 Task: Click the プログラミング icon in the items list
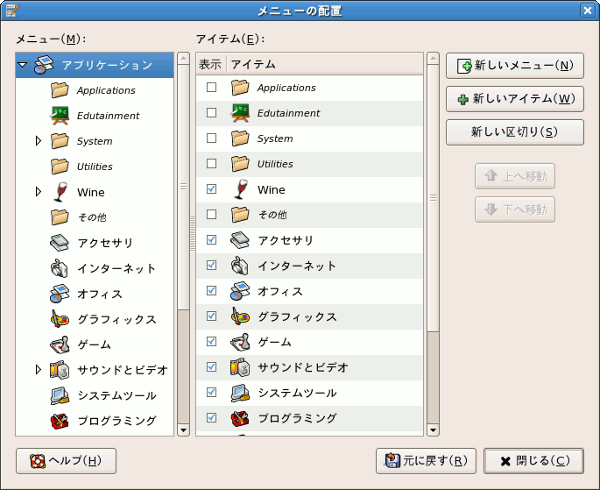(240, 418)
